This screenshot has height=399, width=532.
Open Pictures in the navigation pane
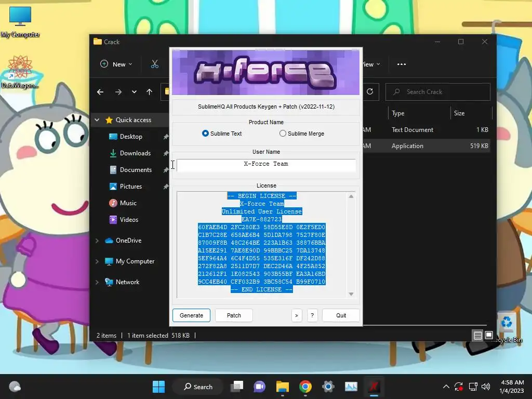[130, 187]
